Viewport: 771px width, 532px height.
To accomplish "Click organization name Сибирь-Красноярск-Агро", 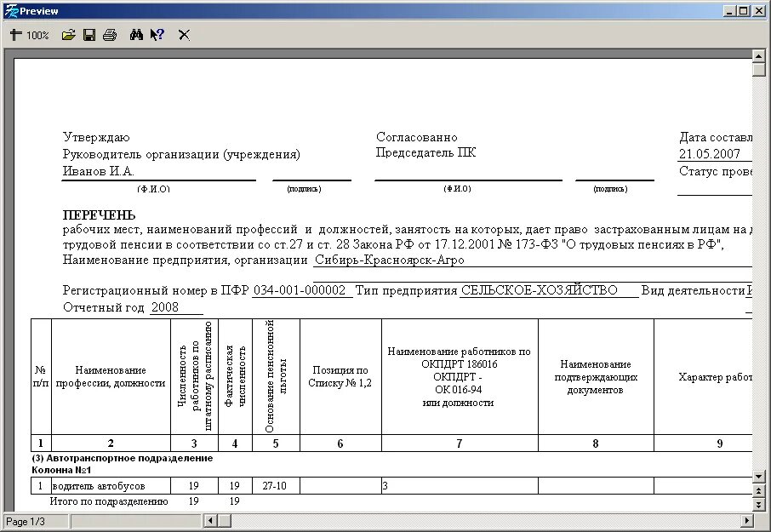I will pyautogui.click(x=390, y=260).
